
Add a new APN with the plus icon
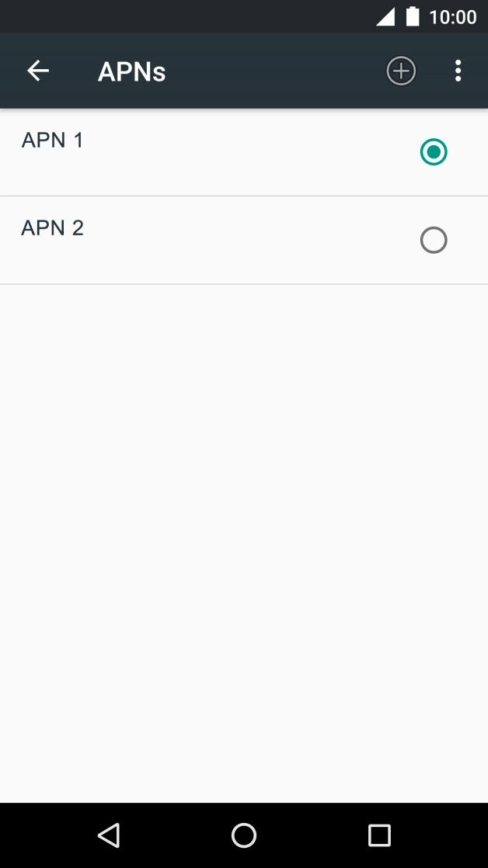coord(401,71)
